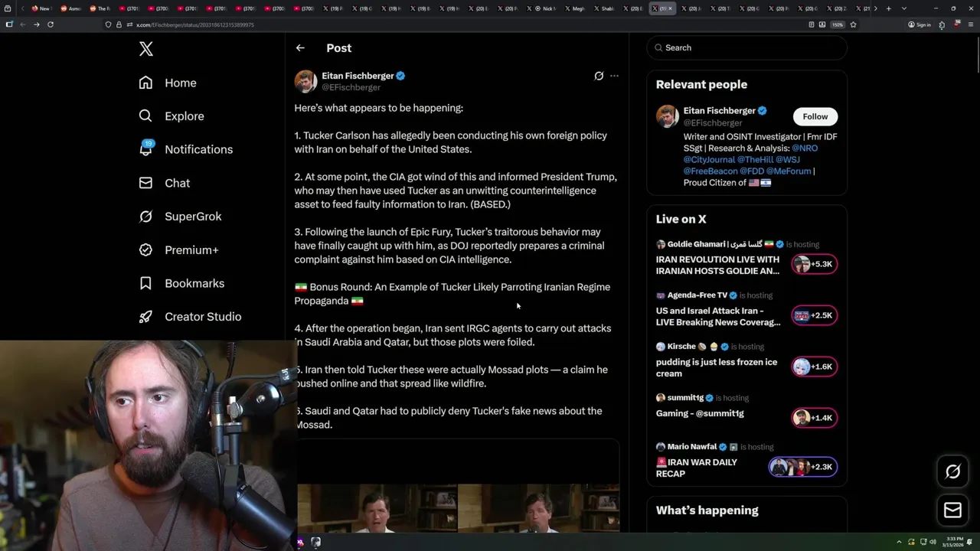The image size is (980, 551).
Task: Join Kirsche's +1.6K live space
Action: pyautogui.click(x=814, y=367)
